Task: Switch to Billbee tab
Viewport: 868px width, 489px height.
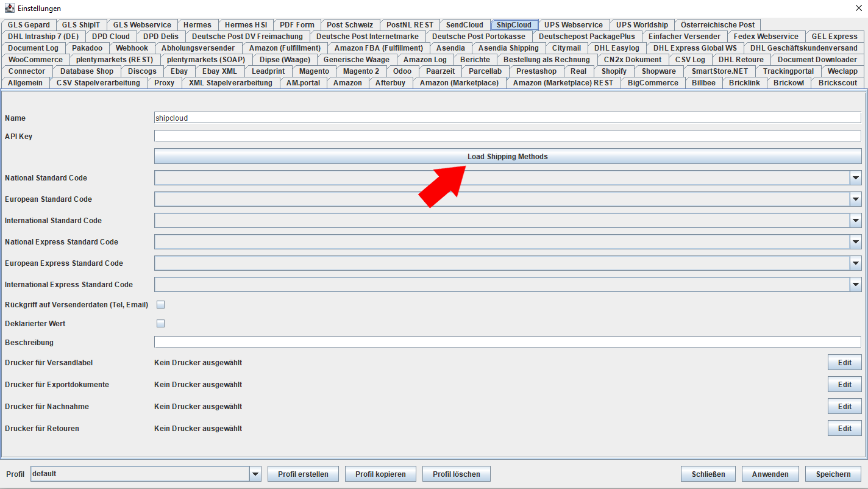Action: point(703,83)
